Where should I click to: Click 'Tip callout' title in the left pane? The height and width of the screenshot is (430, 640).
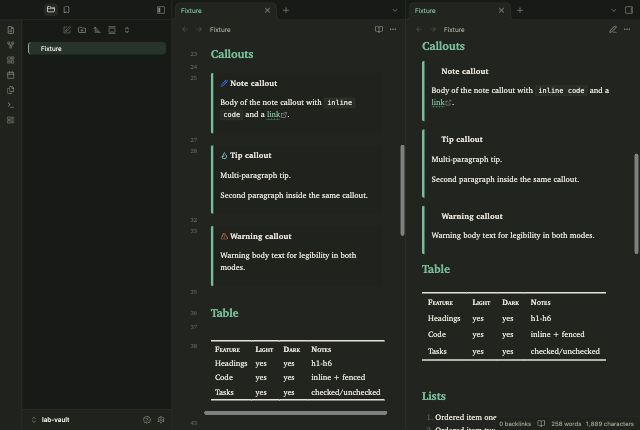point(251,155)
